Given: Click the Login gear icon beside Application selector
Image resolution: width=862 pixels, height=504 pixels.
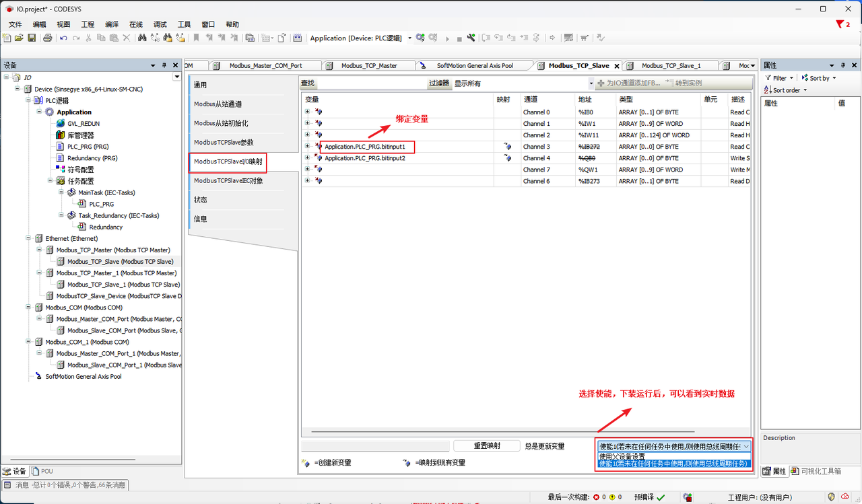Looking at the screenshot, I should tap(420, 38).
